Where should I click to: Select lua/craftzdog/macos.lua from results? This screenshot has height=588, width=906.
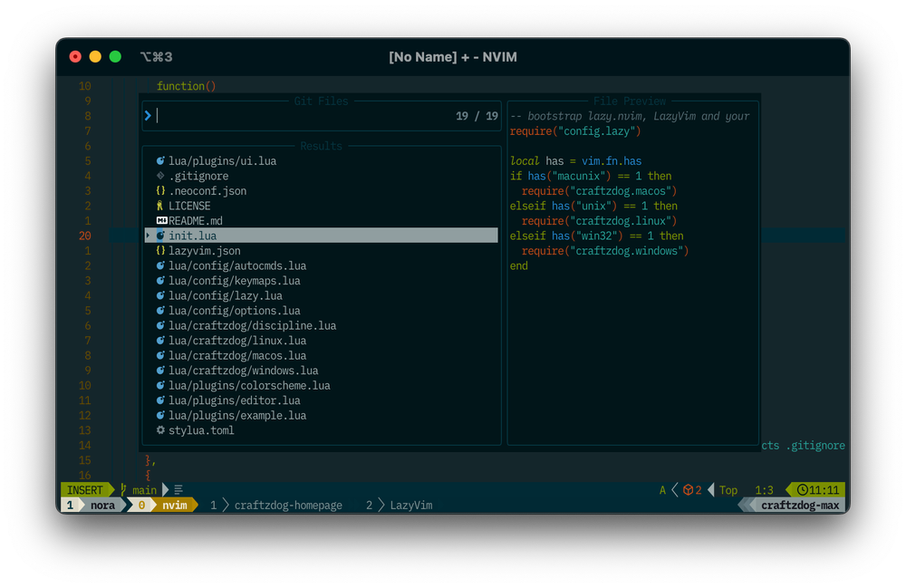tap(237, 355)
